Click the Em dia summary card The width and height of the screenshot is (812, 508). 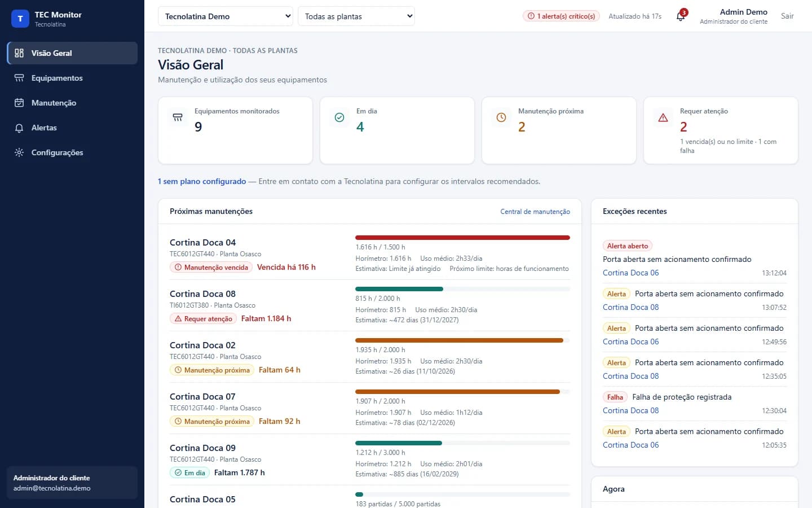point(397,130)
